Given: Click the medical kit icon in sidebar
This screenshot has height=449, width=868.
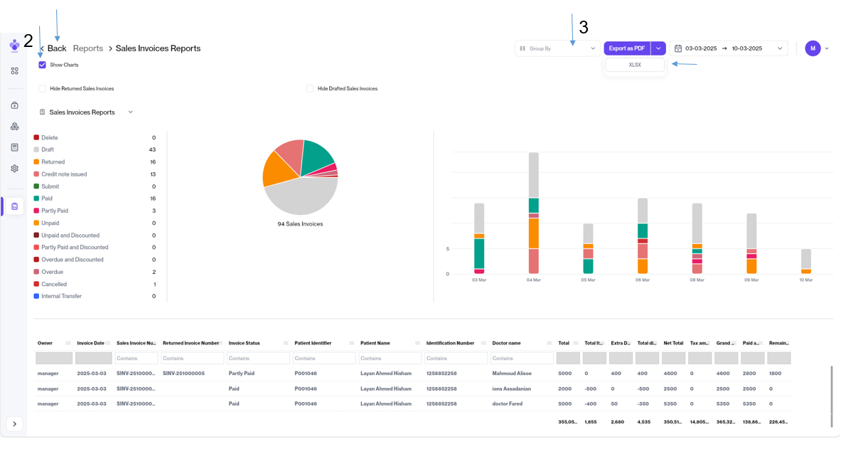Looking at the screenshot, I should coord(14,105).
